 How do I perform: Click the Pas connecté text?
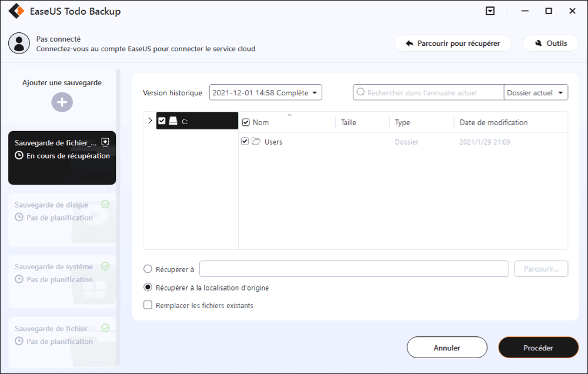click(x=58, y=39)
